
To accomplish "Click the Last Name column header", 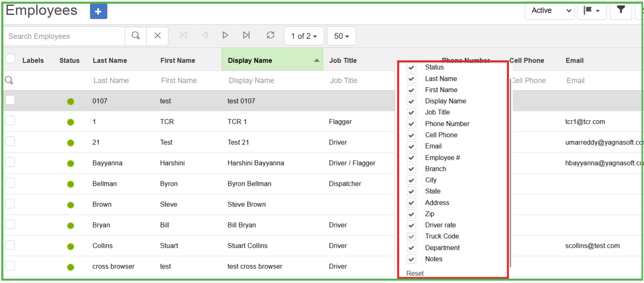I will point(110,60).
